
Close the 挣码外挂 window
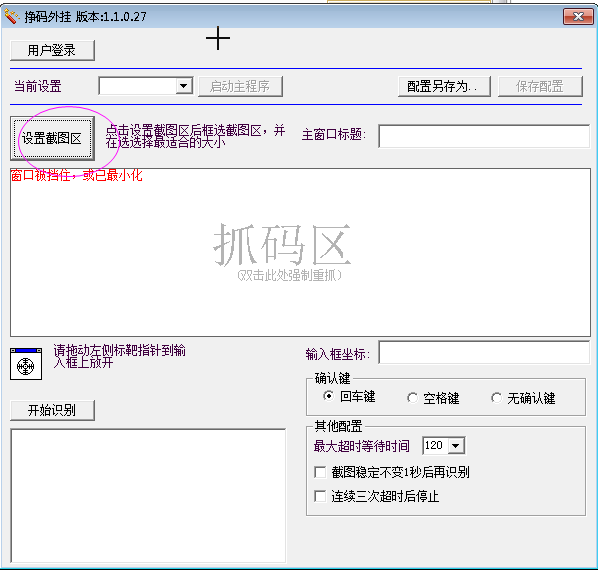[x=578, y=16]
